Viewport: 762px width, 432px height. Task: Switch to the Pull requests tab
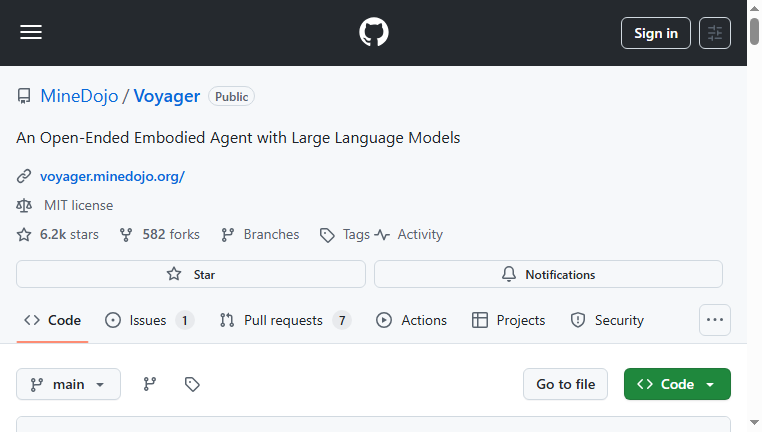[285, 320]
